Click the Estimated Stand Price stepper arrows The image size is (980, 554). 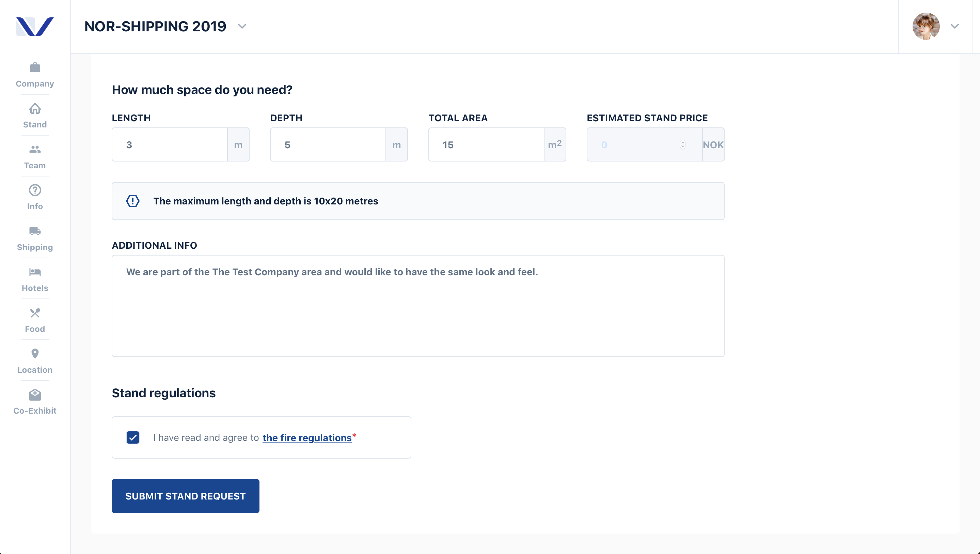(x=682, y=145)
